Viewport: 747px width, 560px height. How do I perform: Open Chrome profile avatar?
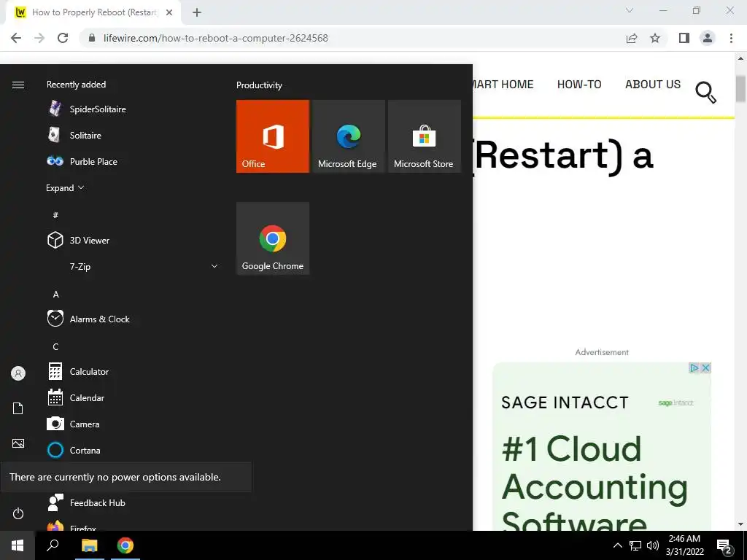708,38
